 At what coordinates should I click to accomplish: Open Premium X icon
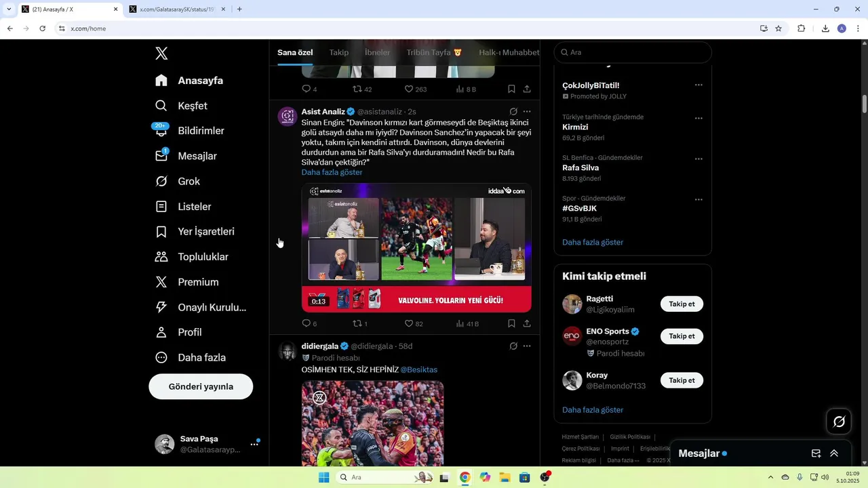tap(161, 282)
